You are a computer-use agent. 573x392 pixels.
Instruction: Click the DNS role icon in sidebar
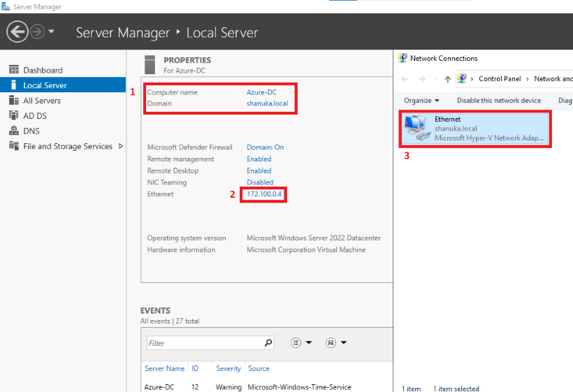14,131
